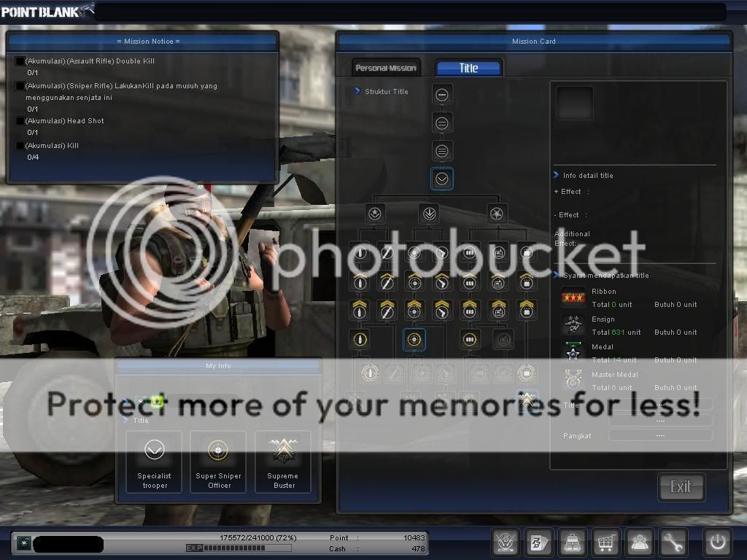
Task: Select the double-line title node
Action: point(441,123)
